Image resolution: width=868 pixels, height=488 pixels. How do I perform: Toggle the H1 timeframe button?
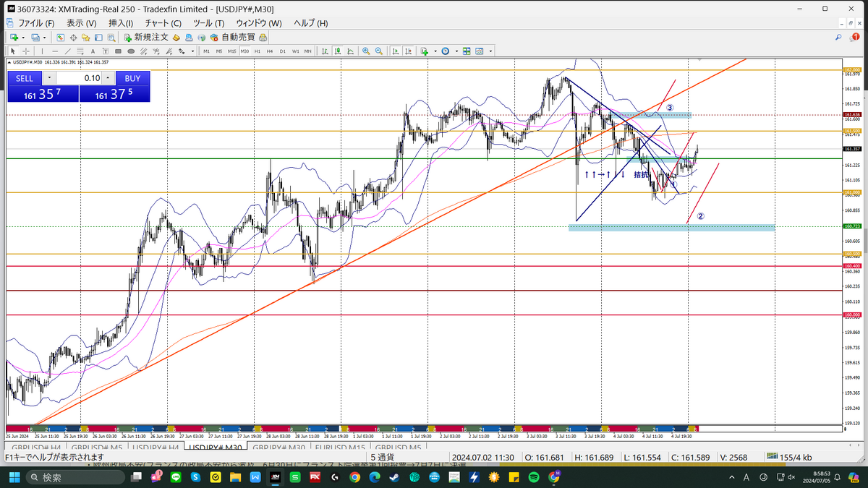(x=258, y=51)
